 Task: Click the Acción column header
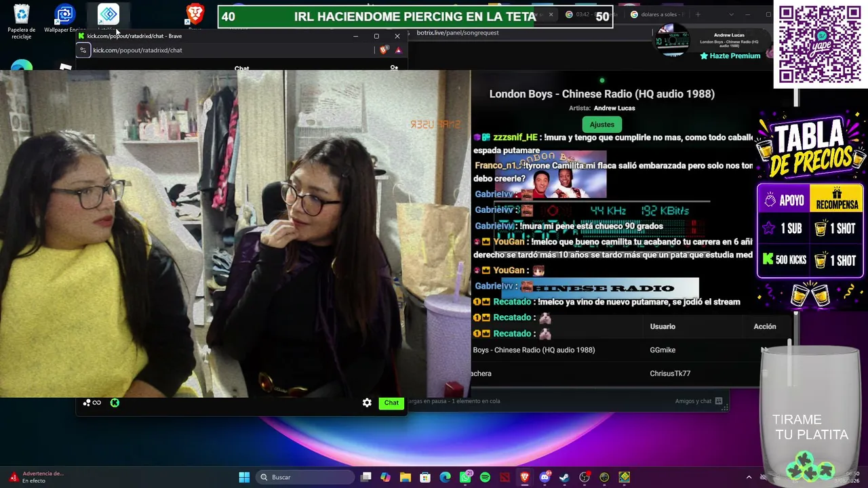[765, 327]
